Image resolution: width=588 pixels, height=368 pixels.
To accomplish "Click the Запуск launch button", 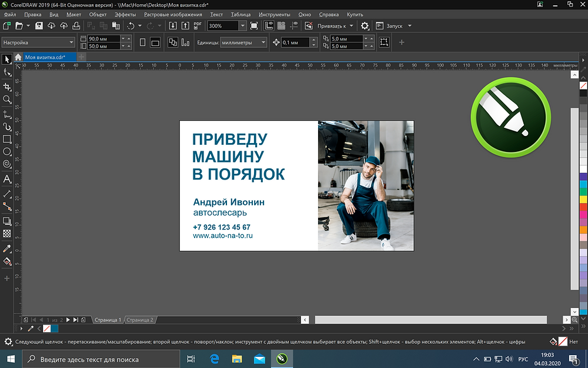I will [394, 26].
